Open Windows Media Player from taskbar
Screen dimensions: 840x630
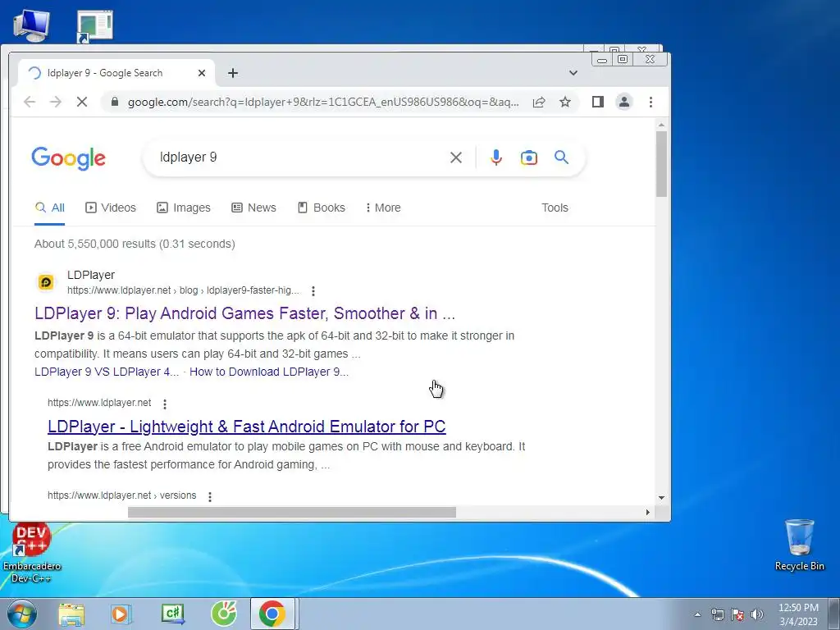(121, 614)
